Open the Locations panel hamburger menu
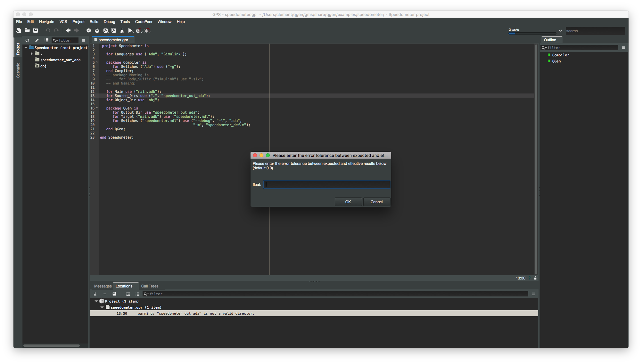This screenshot has height=364, width=642. (x=533, y=294)
